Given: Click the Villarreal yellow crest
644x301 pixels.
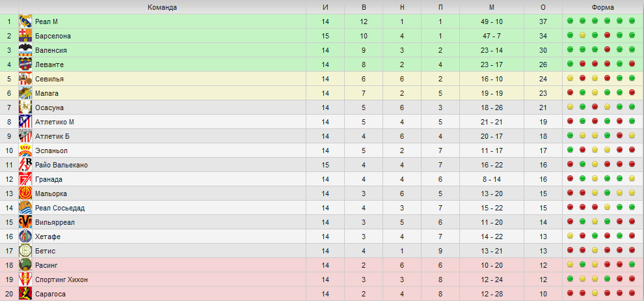Looking at the screenshot, I should click(25, 222).
